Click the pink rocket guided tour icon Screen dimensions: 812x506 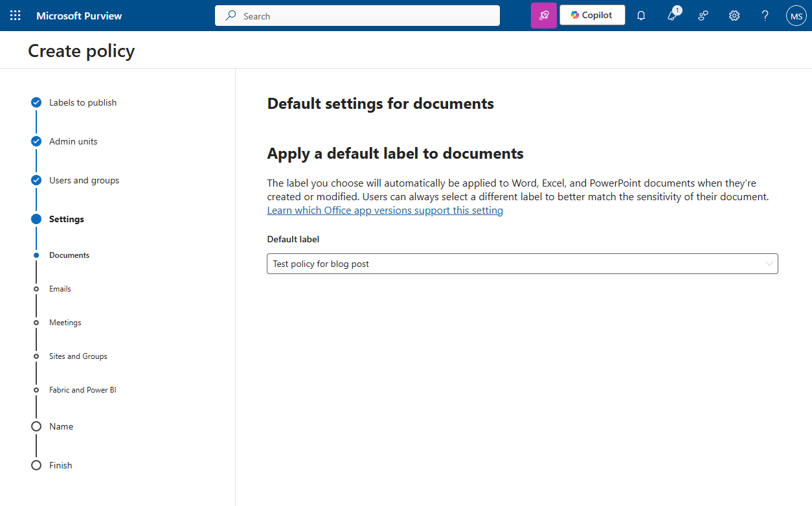coord(543,15)
